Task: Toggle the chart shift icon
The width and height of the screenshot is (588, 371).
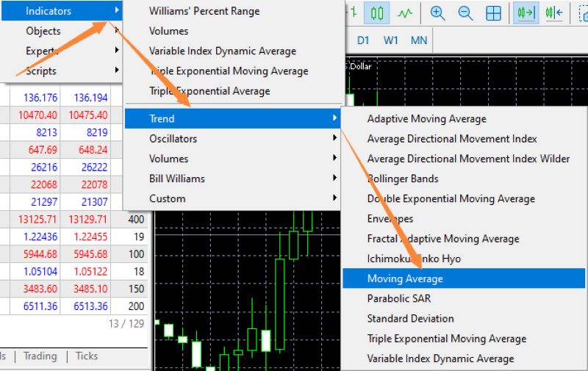Action: pyautogui.click(x=553, y=12)
